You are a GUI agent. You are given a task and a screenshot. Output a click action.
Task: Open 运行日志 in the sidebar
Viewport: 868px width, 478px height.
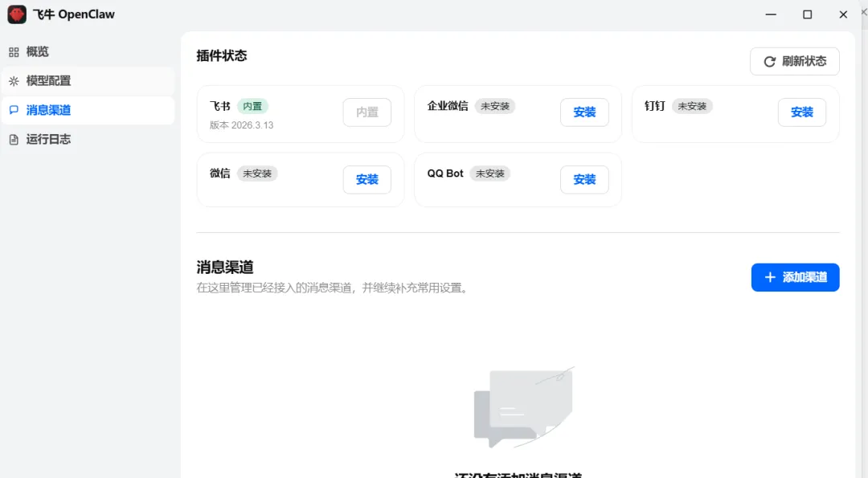[88, 140]
